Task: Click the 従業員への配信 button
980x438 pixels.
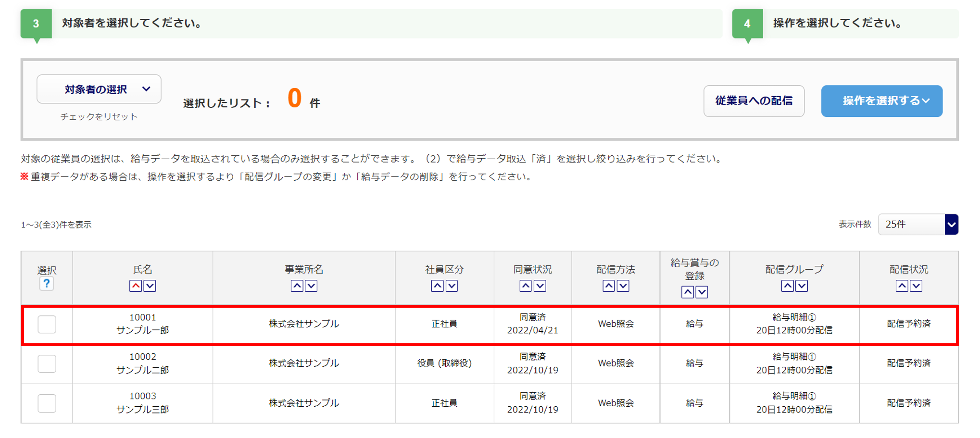Action: coord(754,101)
